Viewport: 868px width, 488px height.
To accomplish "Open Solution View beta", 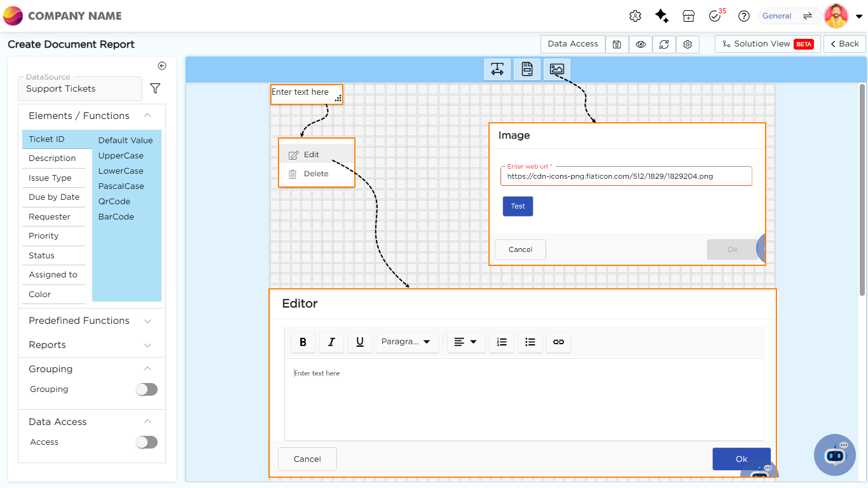I will [768, 44].
